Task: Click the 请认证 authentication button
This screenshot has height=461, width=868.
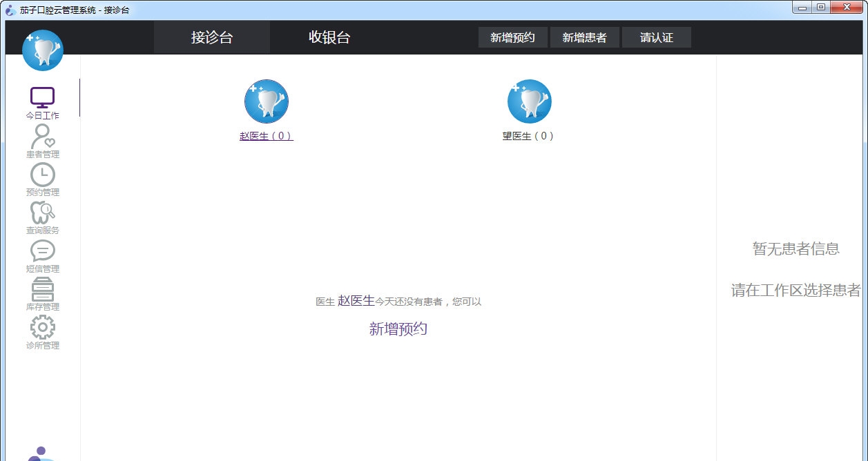Action: pos(656,37)
